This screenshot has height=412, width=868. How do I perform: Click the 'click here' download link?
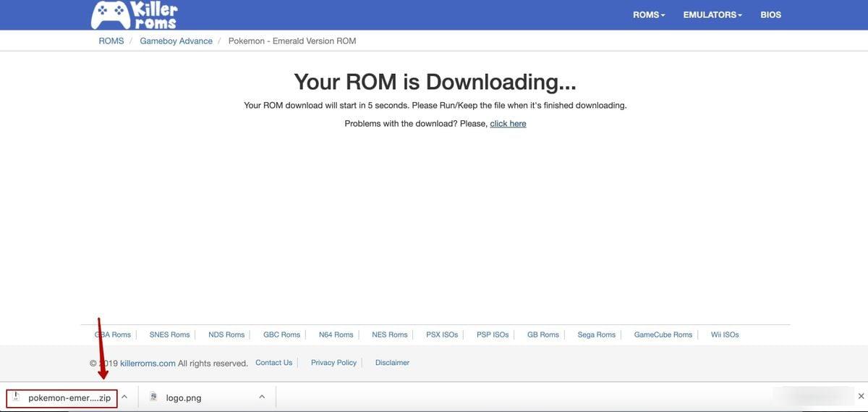click(508, 124)
